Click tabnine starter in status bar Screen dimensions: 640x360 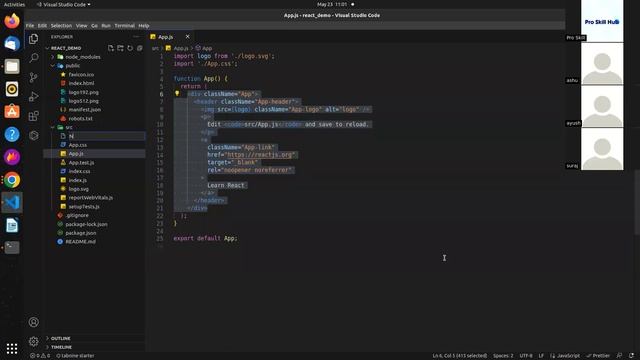click(75, 356)
